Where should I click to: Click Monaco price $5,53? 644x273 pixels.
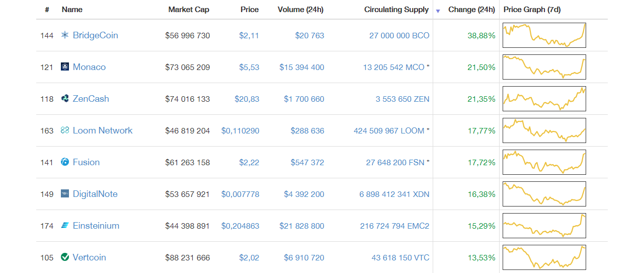point(249,67)
